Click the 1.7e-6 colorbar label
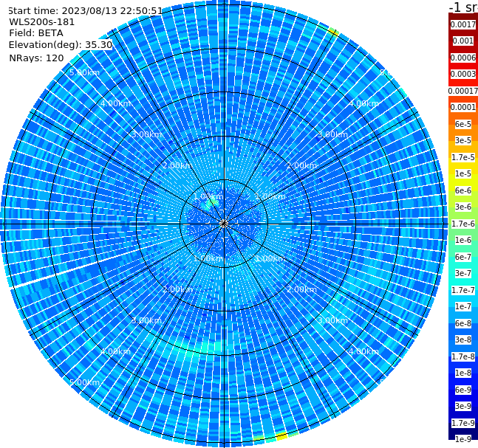 coord(462,224)
